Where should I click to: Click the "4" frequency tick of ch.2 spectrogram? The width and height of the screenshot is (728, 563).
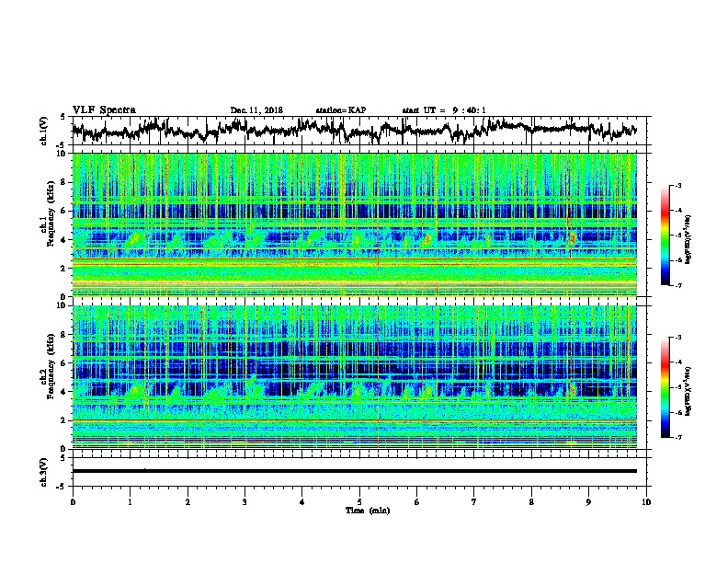64,392
